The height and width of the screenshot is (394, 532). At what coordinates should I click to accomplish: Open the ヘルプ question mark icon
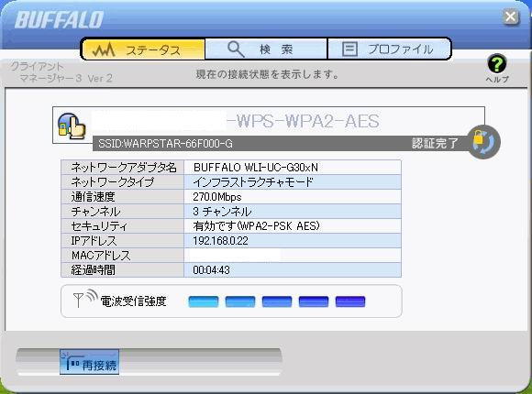click(497, 64)
